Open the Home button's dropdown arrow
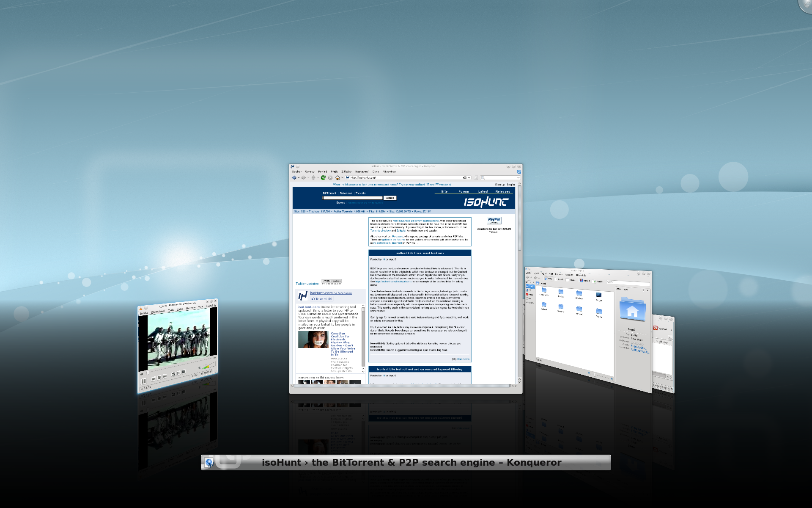The image size is (812, 508). [x=342, y=178]
